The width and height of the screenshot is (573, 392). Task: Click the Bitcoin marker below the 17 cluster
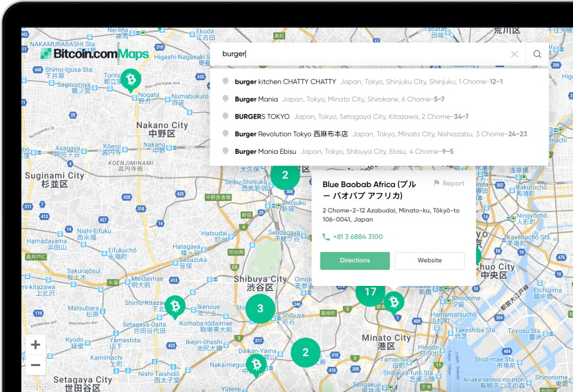coord(394,303)
